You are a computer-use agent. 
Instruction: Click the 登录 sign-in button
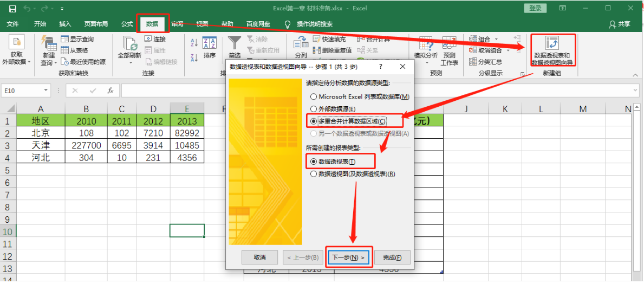point(535,8)
